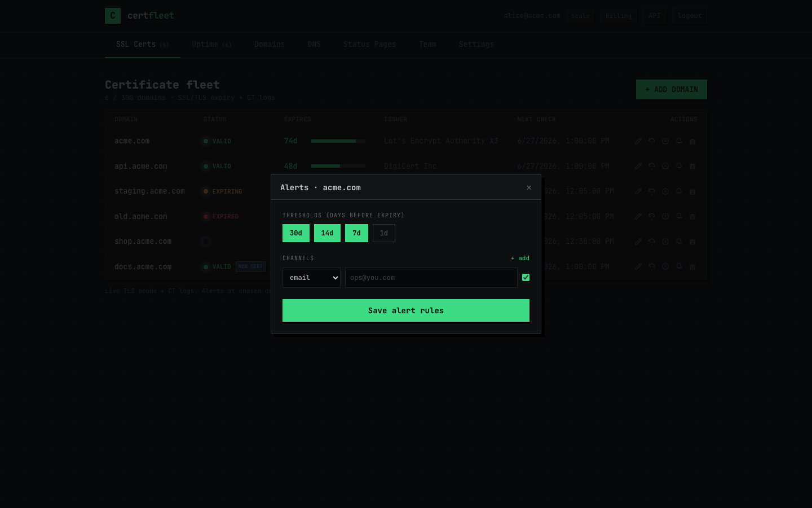Switch to the SSL Certs tab
This screenshot has height=508, width=812.
tap(143, 45)
